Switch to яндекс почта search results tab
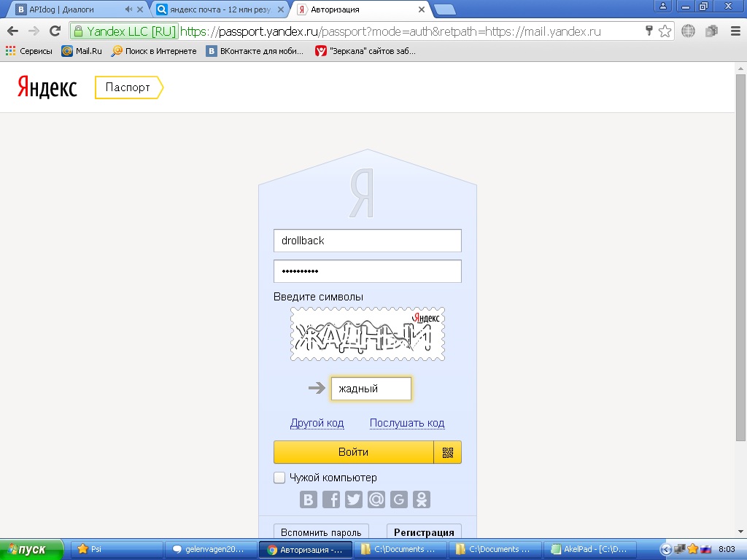The height and width of the screenshot is (560, 747). [x=220, y=9]
